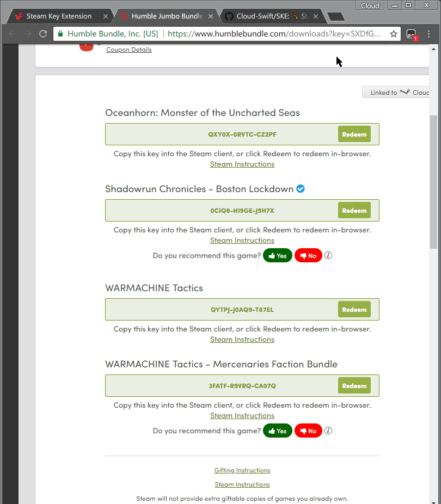Select the key QYTPJ-J0AQ9-T87EL
The width and height of the screenshot is (441, 504).
pyautogui.click(x=242, y=310)
